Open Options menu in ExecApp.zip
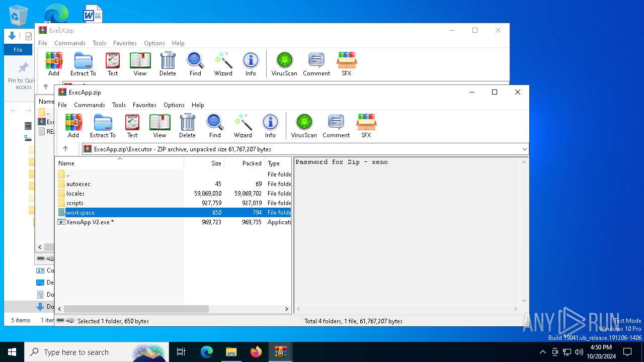The height and width of the screenshot is (362, 644). click(174, 105)
